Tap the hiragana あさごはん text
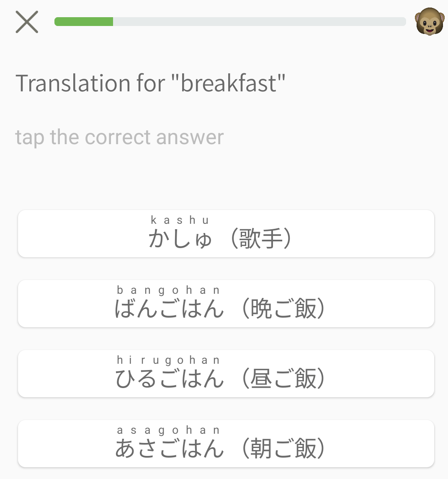Screen dimensions: 448x479 point(170,449)
